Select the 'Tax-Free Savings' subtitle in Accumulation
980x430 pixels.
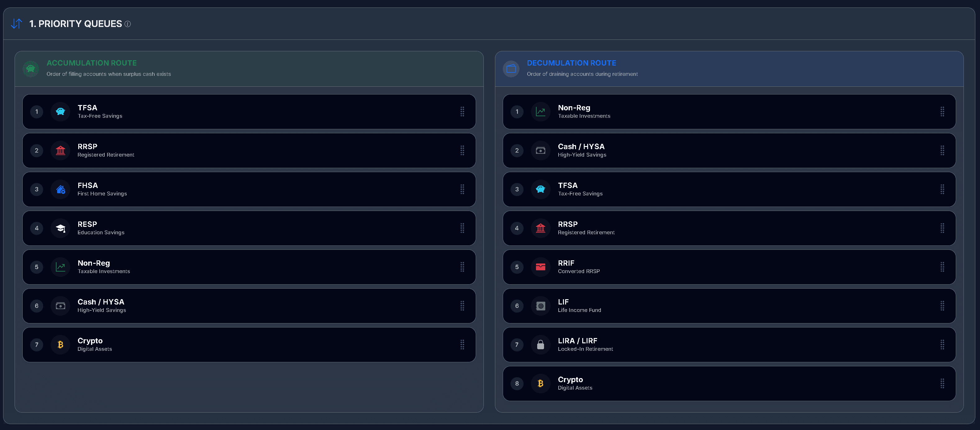click(x=100, y=116)
